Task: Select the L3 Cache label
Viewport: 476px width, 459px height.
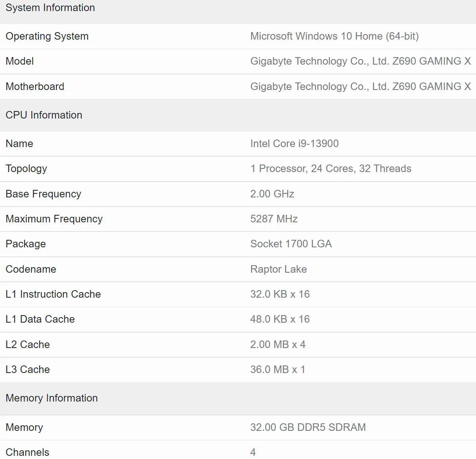Action: pos(28,369)
